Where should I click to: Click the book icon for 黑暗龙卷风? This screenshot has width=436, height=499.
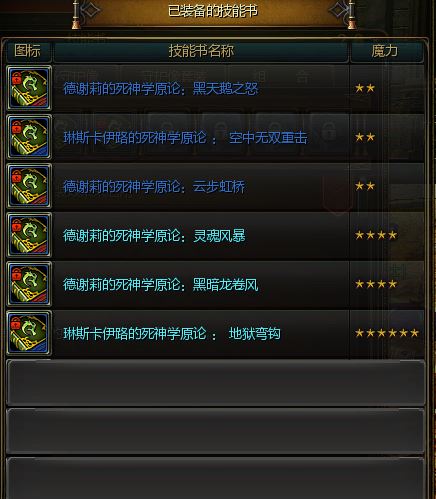pos(29,284)
